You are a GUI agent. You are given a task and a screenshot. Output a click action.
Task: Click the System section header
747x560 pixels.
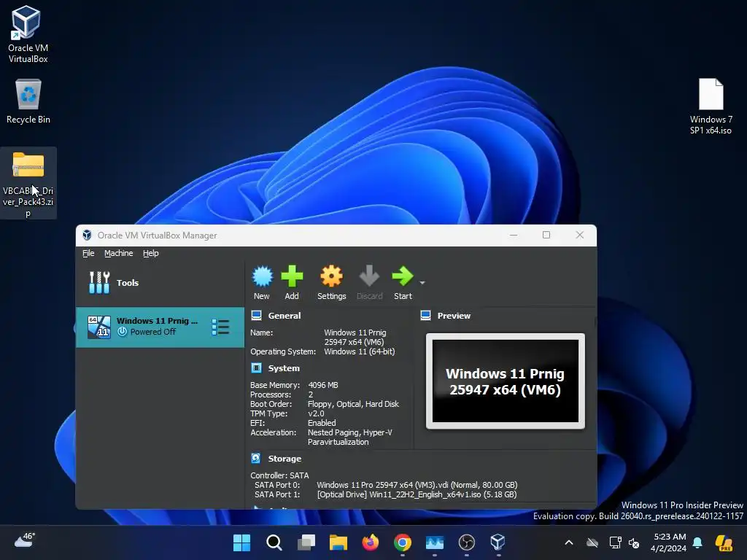(284, 368)
